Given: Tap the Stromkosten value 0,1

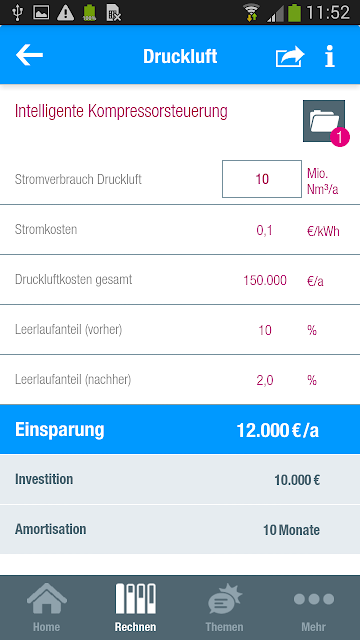Looking at the screenshot, I should [264, 231].
